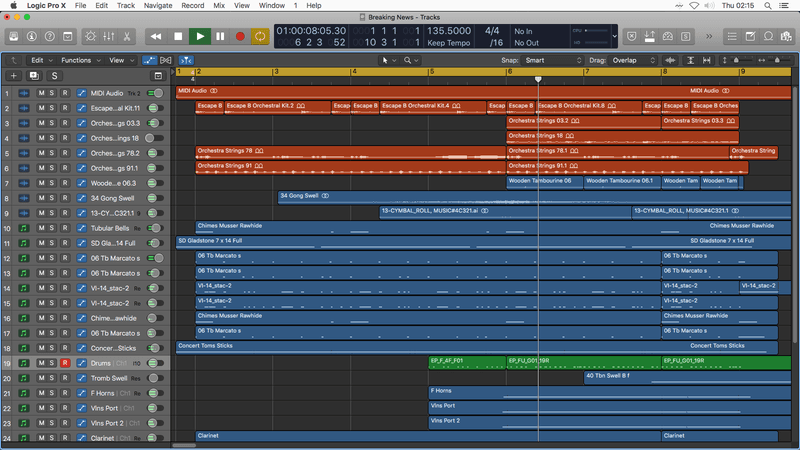Viewport: 800px width, 450px height.
Task: Open the Snap Smart dropdown
Action: pos(552,60)
